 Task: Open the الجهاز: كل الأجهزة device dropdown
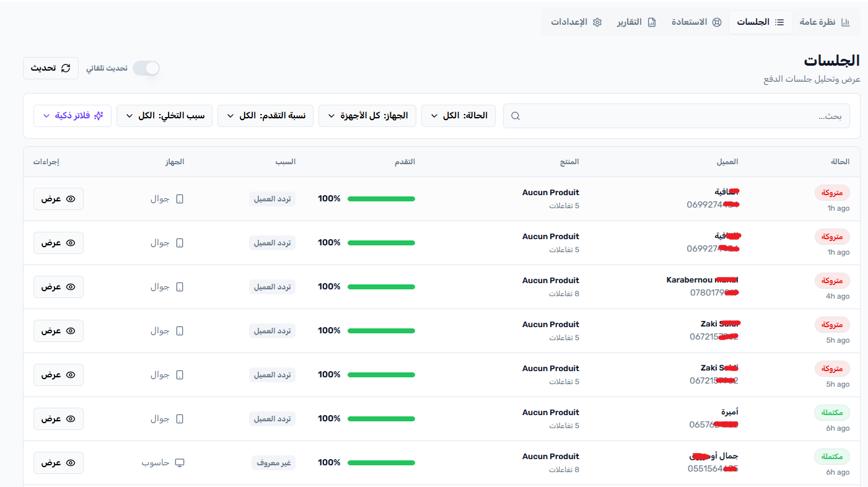pyautogui.click(x=367, y=116)
